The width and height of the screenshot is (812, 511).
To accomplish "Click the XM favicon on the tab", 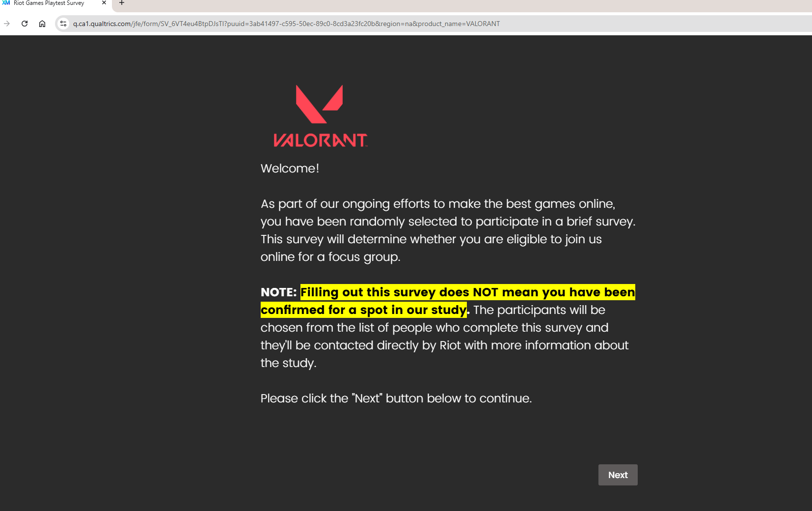I will point(6,3).
